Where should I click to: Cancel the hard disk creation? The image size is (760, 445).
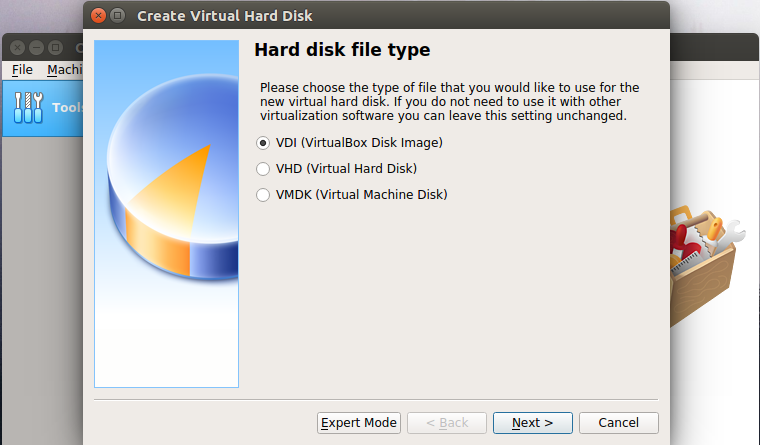618,423
